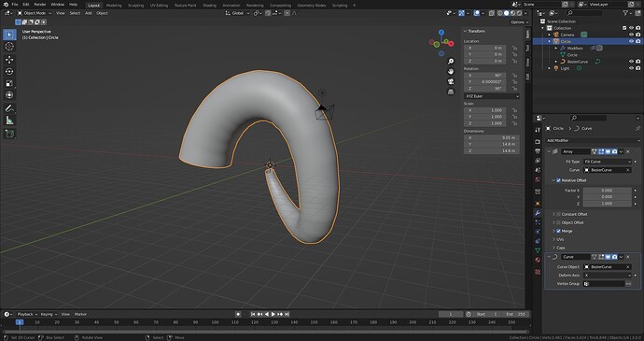
Task: Toggle Collection exclude checkbox in outliner
Action: click(x=624, y=28)
